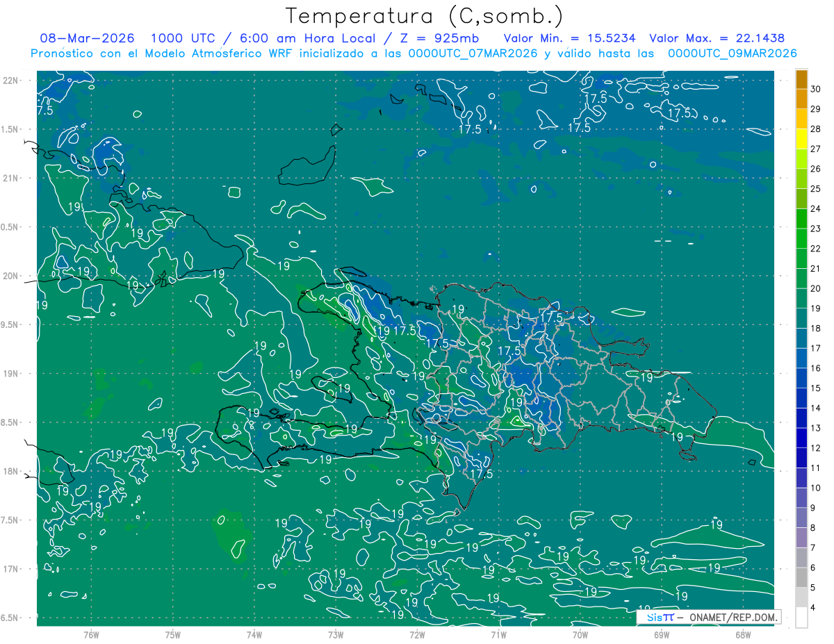The height and width of the screenshot is (644, 834).
Task: Click the "13" label on the color scale
Action: [816, 428]
